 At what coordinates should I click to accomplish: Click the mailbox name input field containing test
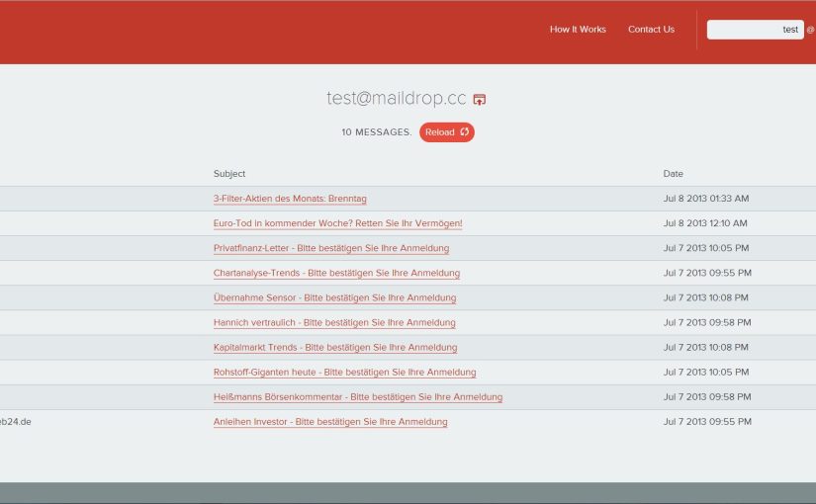[755, 30]
